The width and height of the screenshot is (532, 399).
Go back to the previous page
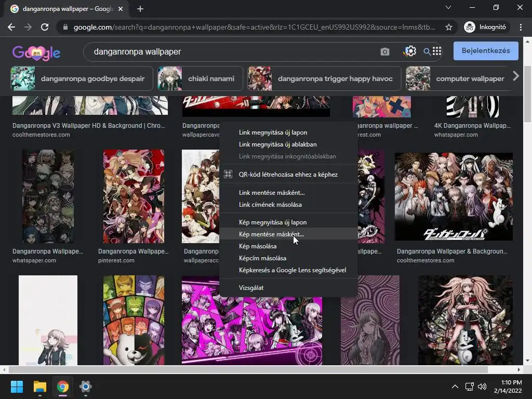(11, 27)
